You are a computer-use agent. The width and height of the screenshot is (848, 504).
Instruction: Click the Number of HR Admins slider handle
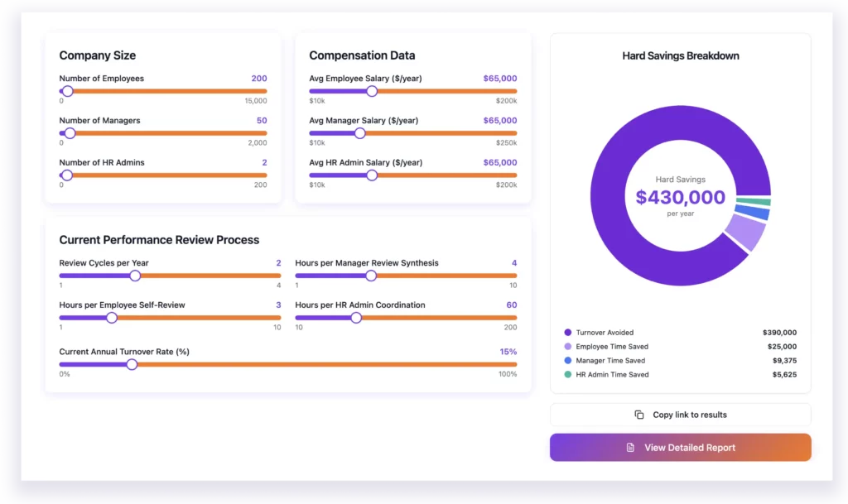click(67, 175)
